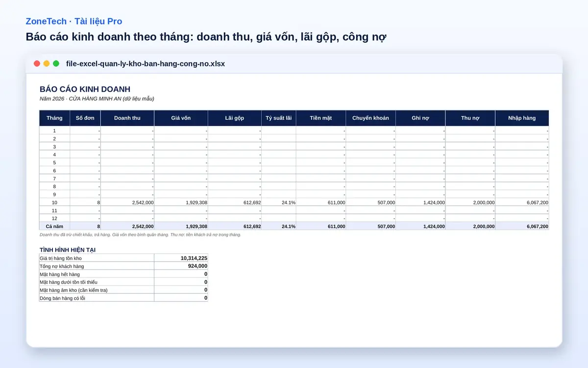Image resolution: width=588 pixels, height=368 pixels.
Task: Click the Mặt hàng âm kho (cần kiểm tra) label
Action: click(97, 290)
